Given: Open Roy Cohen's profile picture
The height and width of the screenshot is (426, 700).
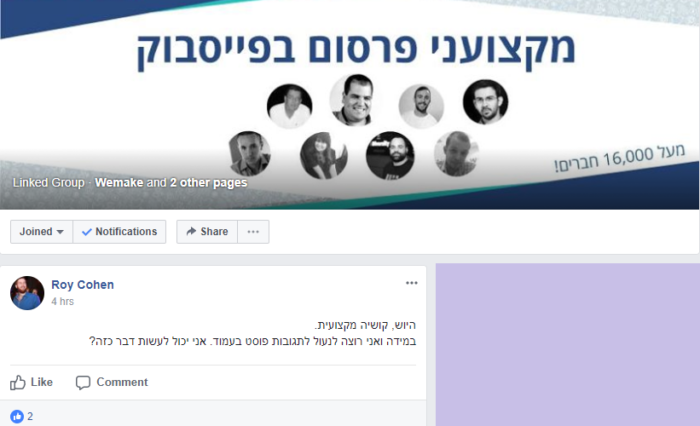Looking at the screenshot, I should click(27, 293).
